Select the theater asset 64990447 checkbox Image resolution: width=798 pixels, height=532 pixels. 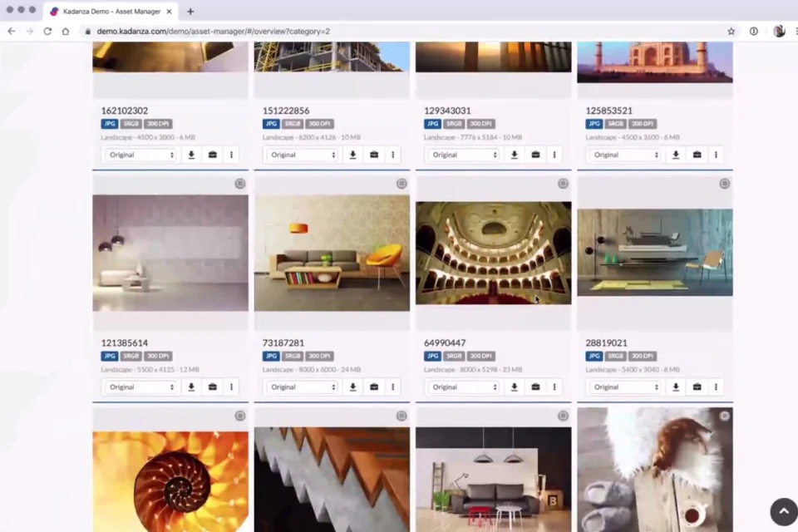tap(563, 184)
